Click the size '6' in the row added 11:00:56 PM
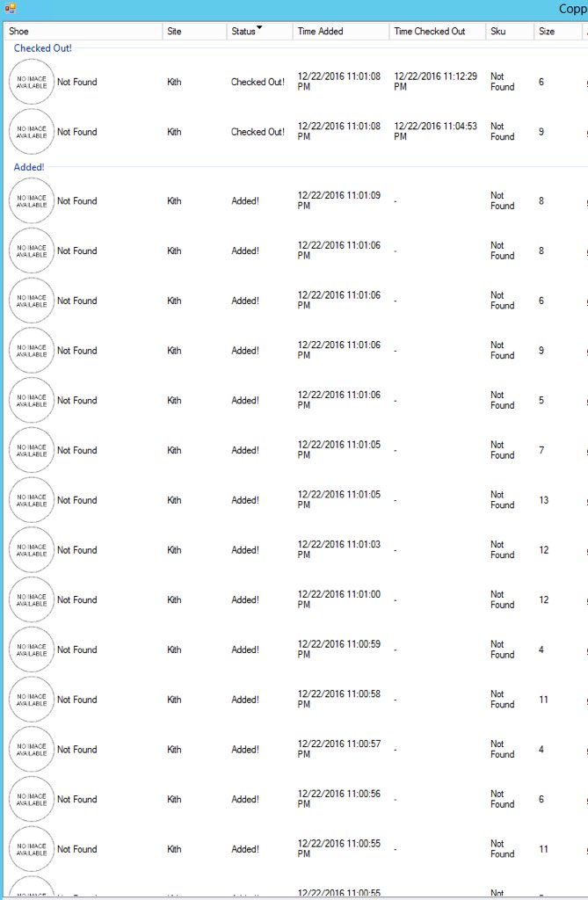 coord(541,800)
